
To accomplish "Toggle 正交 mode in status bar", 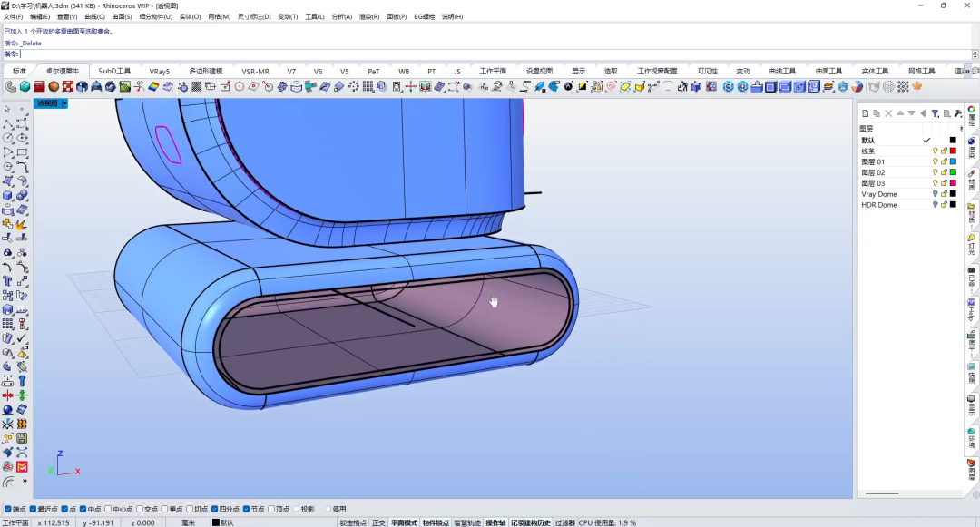I will click(378, 522).
